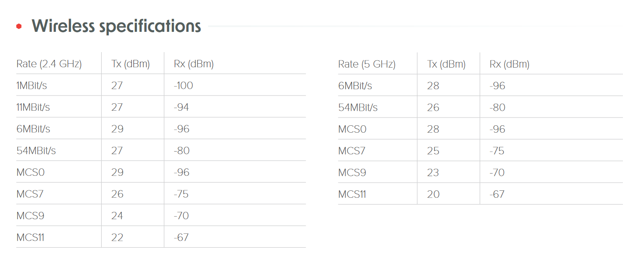The width and height of the screenshot is (644, 267).
Task: Click Tx (dBm) header in 5 GHz table
Action: click(x=446, y=64)
